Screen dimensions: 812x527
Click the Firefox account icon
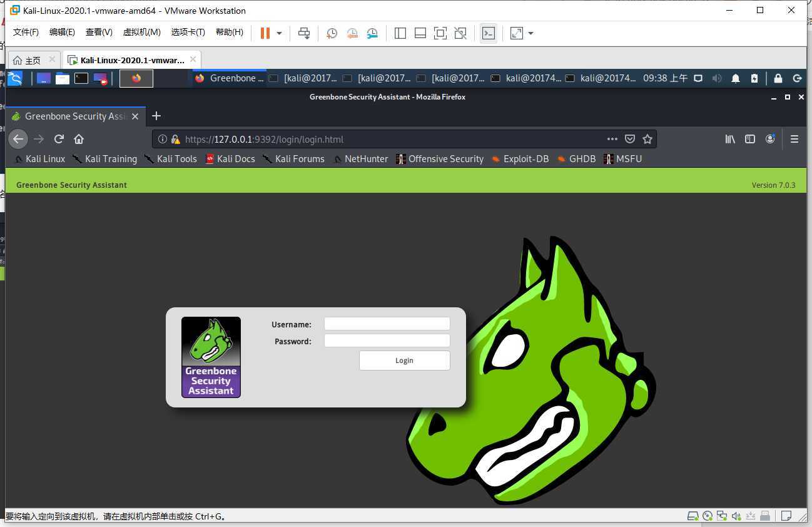pos(770,139)
